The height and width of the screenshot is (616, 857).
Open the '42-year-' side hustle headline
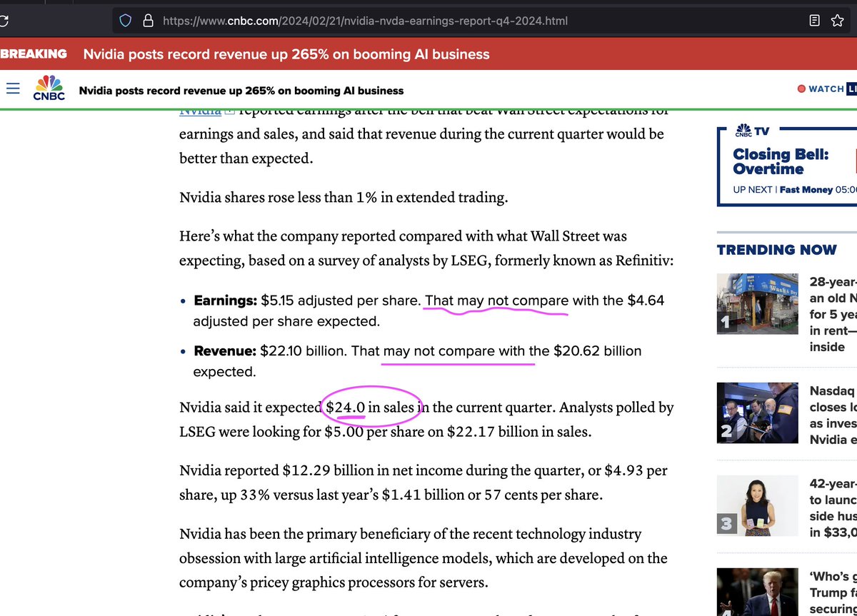(x=833, y=508)
